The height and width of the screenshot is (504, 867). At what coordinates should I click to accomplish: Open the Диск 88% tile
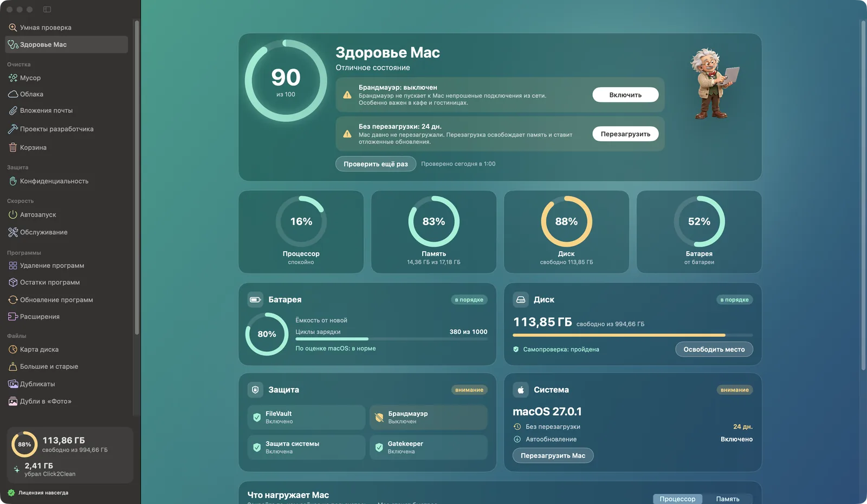pos(566,232)
